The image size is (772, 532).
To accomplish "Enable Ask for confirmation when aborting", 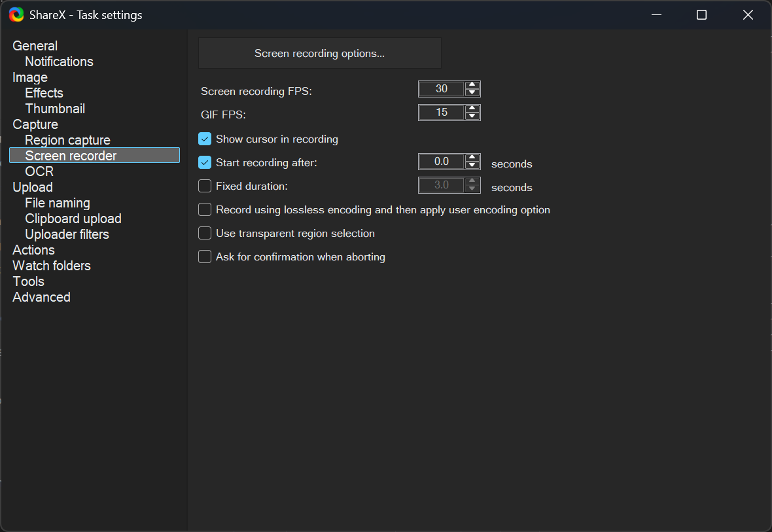I will click(x=205, y=257).
